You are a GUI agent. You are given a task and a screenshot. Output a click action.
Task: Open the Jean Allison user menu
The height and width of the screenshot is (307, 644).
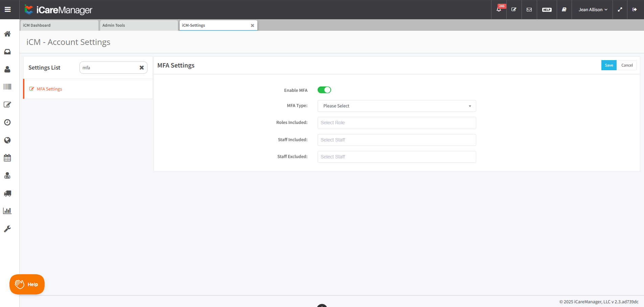pos(593,9)
